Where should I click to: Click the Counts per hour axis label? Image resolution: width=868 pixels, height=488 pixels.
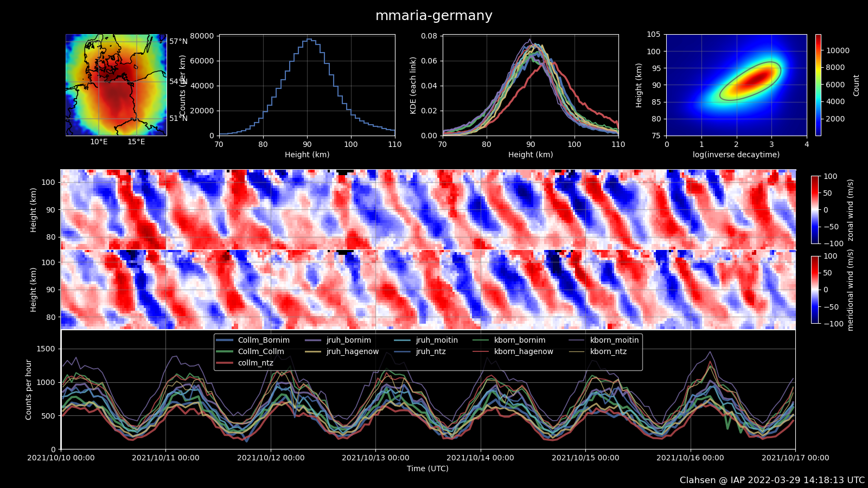[x=29, y=390]
